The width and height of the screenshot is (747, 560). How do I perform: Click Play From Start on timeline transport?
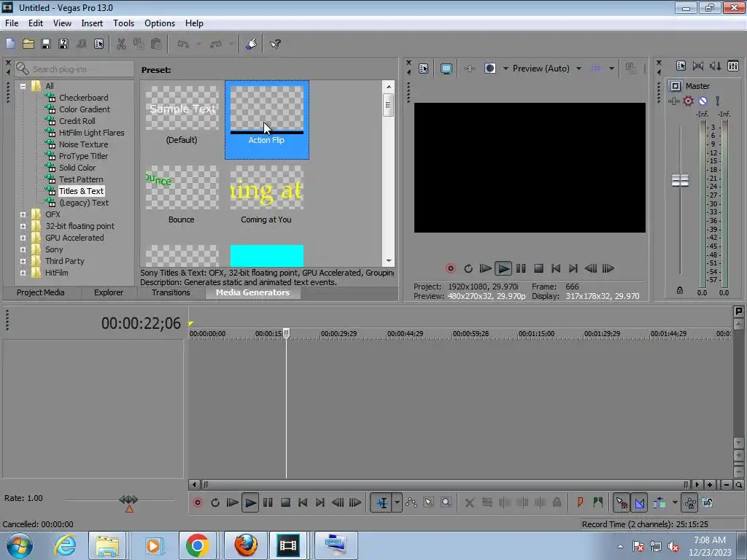coord(233,502)
